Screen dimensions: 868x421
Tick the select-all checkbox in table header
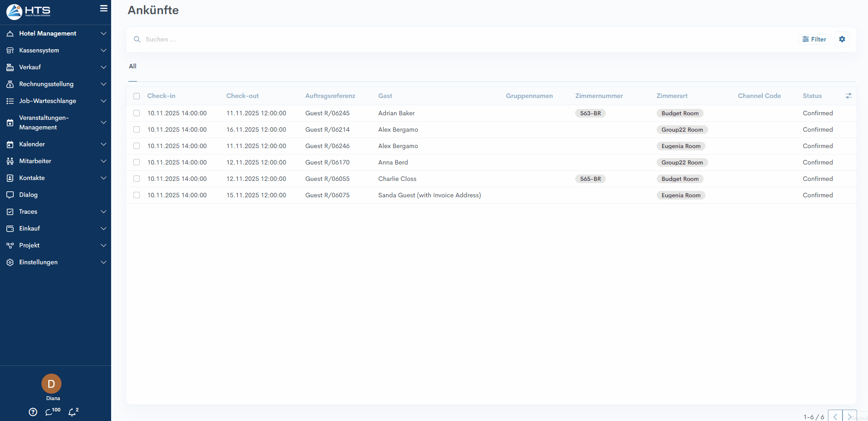point(137,96)
